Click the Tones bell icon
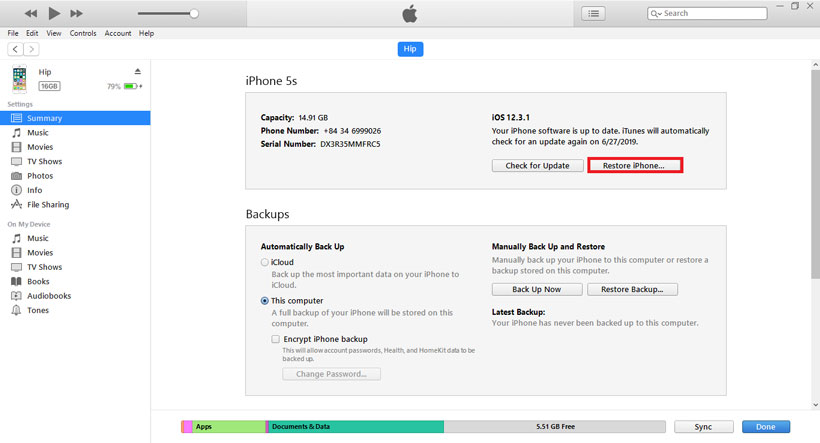The height and width of the screenshot is (443, 820). (17, 310)
